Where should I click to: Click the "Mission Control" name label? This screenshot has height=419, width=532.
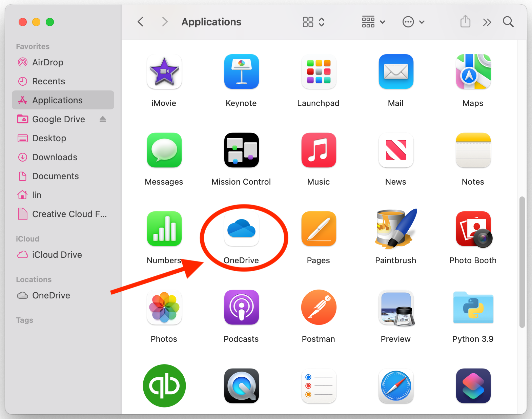pos(241,182)
